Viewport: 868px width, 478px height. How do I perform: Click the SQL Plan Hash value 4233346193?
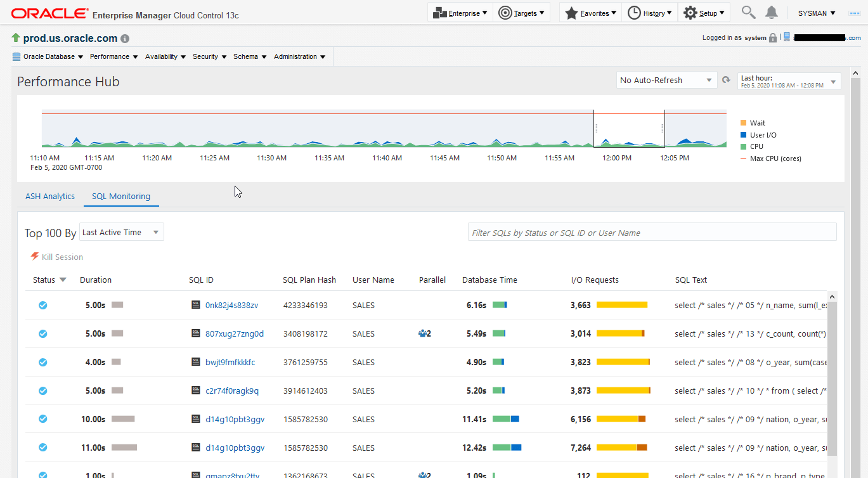click(305, 305)
